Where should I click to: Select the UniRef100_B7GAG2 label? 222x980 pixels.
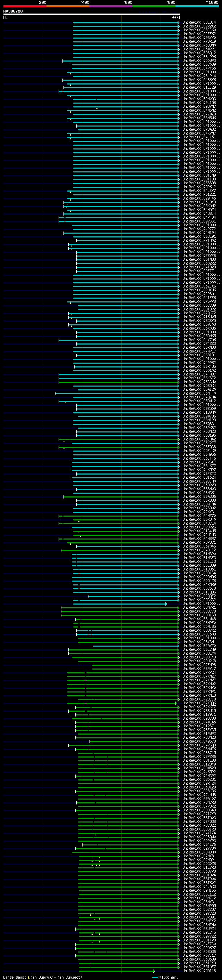(199, 129)
